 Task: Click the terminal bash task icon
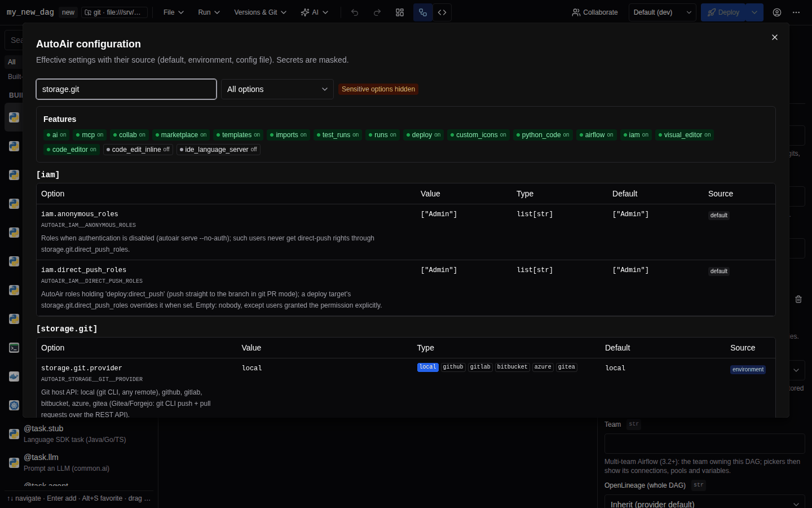14,348
